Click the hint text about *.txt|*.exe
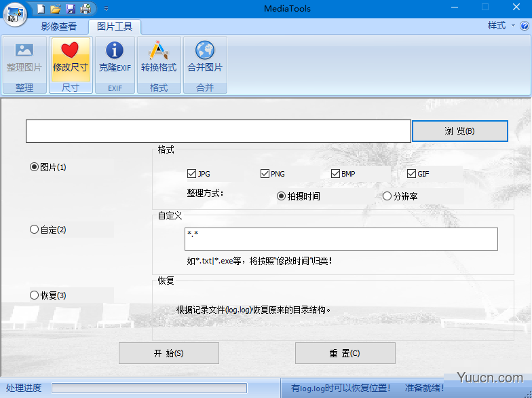This screenshot has width=532, height=398. 259,261
